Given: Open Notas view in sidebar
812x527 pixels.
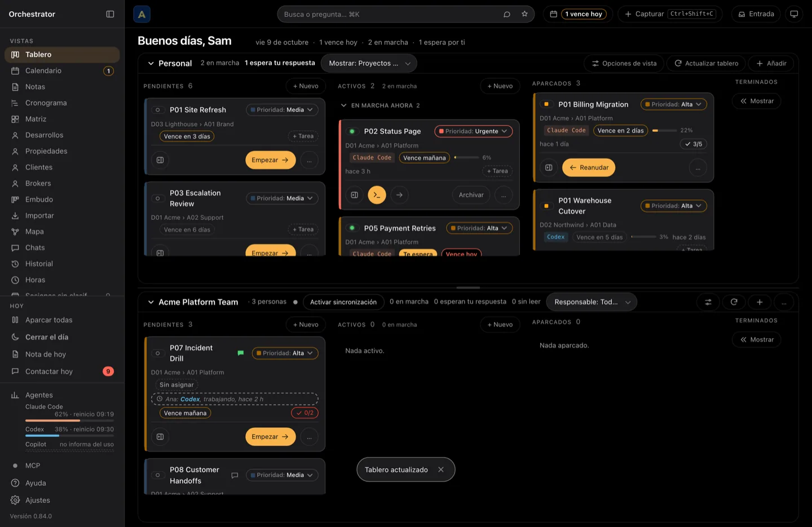Looking at the screenshot, I should [x=62, y=87].
